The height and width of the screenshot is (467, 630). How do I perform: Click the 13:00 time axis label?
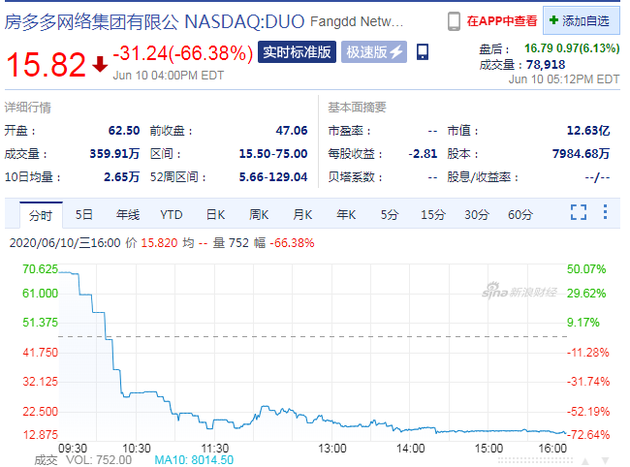point(332,449)
